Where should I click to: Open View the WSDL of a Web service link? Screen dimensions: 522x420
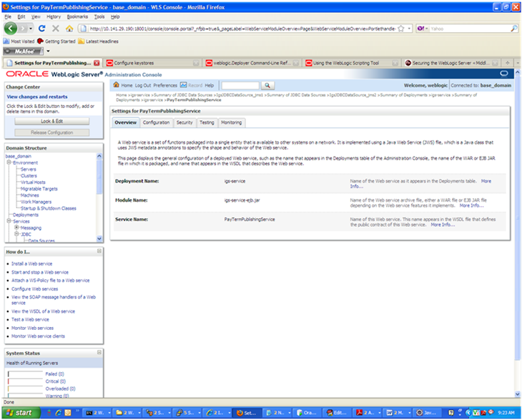[44, 311]
